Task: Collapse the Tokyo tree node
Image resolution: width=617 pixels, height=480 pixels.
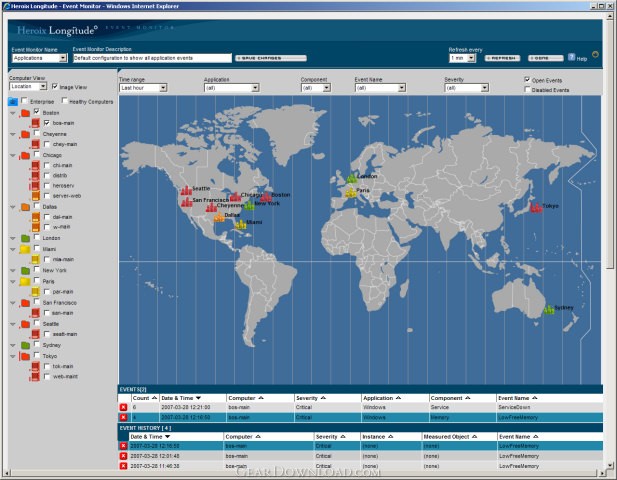Action: tap(13, 356)
